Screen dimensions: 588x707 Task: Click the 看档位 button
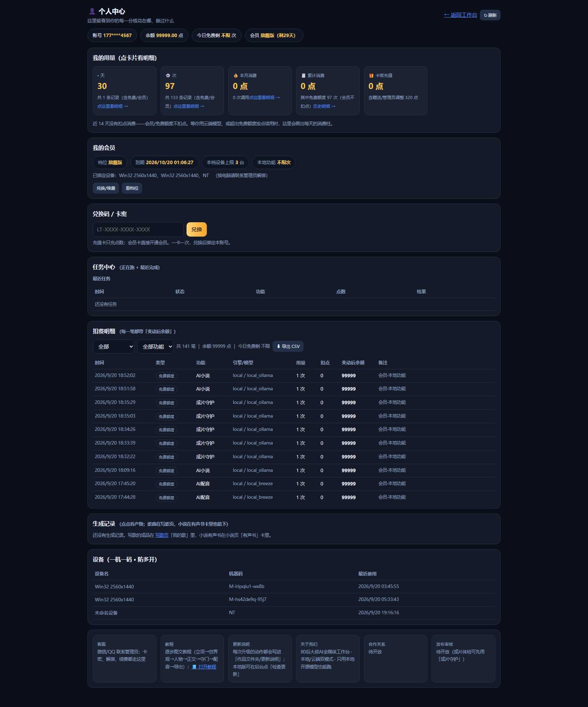point(132,188)
